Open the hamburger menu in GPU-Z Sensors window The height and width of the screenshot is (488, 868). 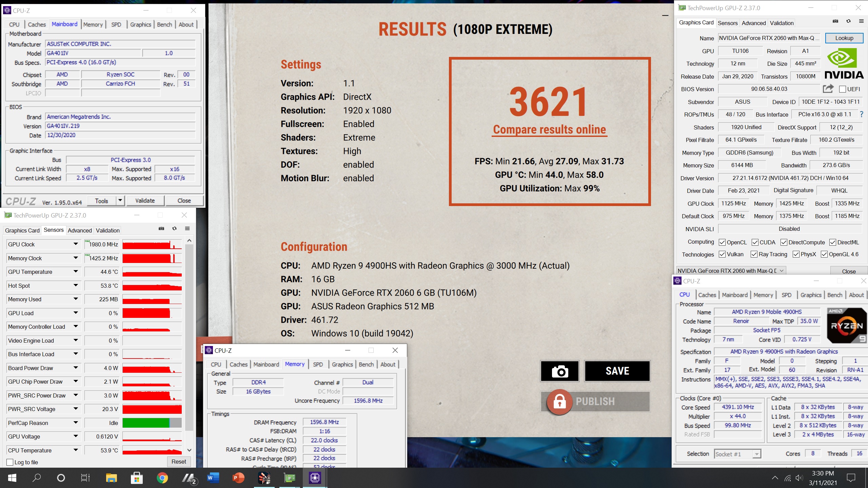187,228
